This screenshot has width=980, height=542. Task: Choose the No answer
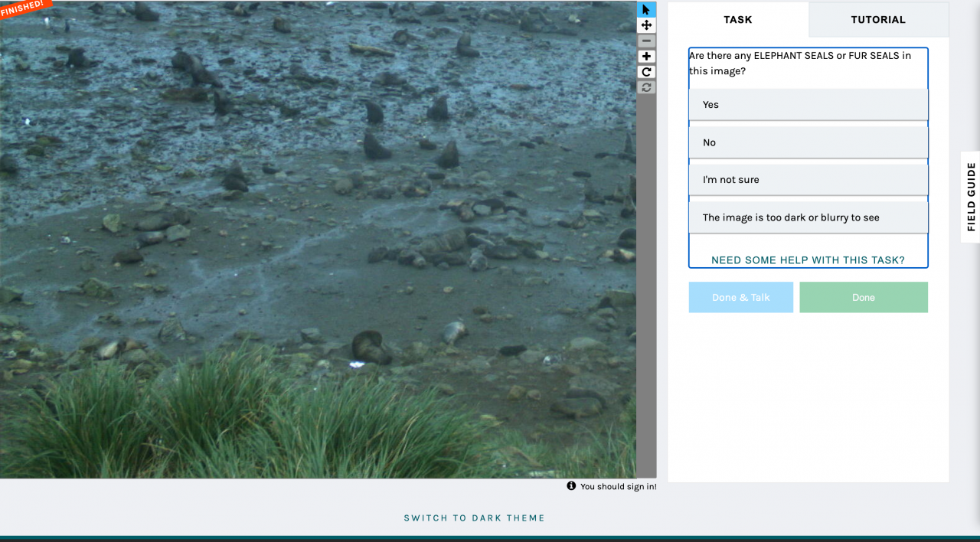click(808, 142)
